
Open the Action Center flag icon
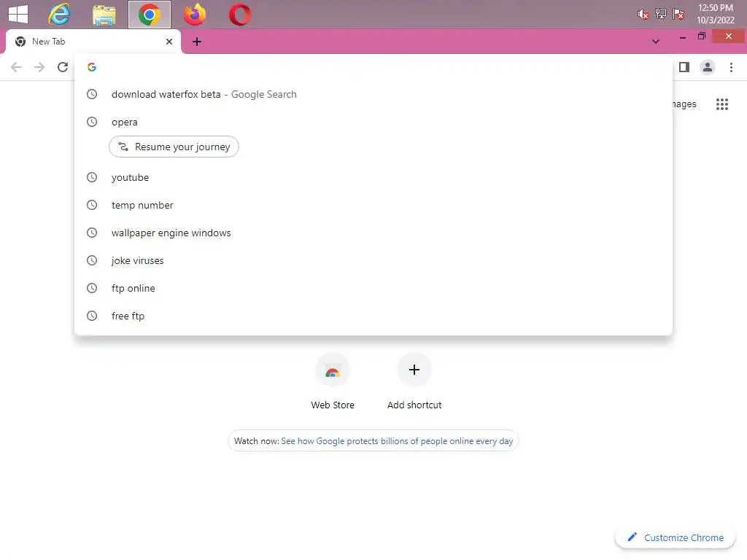pos(678,14)
